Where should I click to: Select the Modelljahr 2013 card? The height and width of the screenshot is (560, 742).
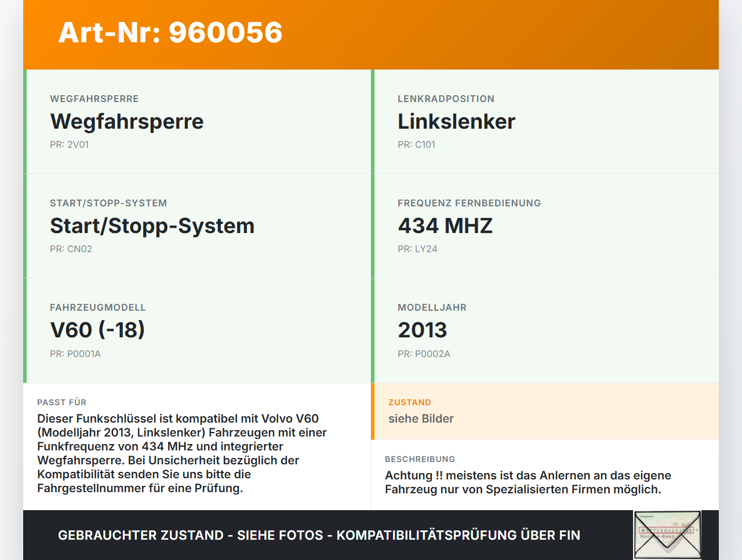[545, 330]
